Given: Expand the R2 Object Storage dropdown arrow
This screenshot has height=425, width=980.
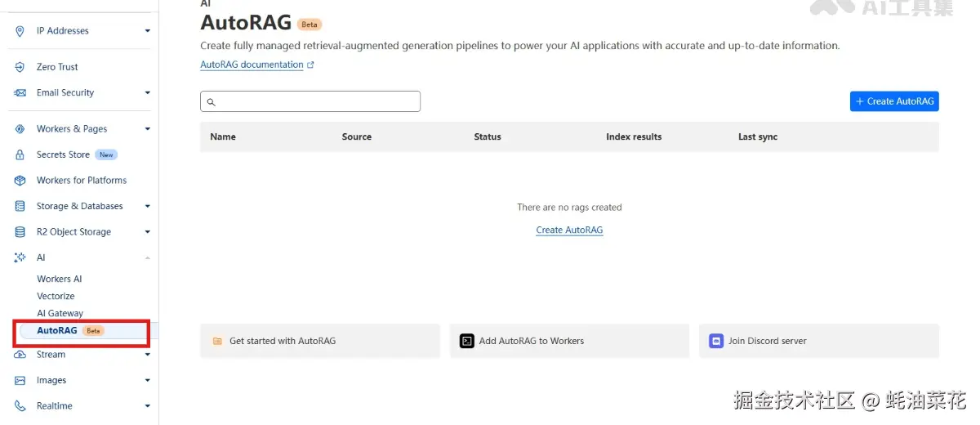Looking at the screenshot, I should pyautogui.click(x=148, y=232).
